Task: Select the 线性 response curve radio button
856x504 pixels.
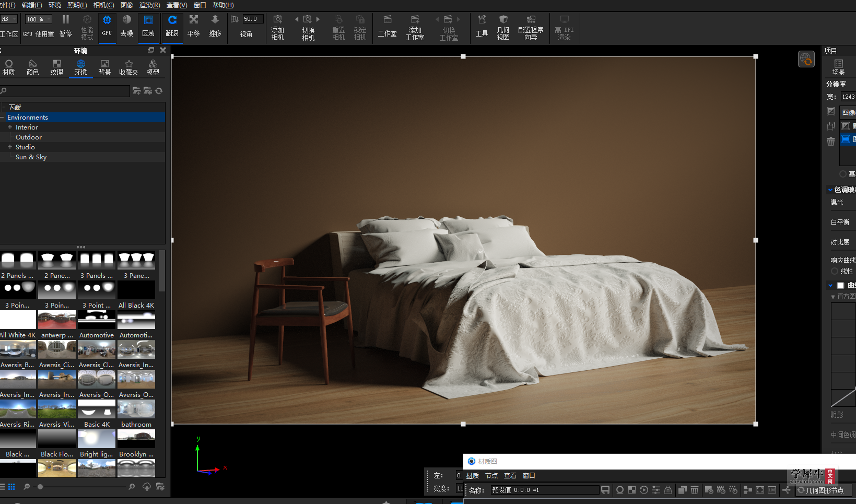Action: [835, 271]
